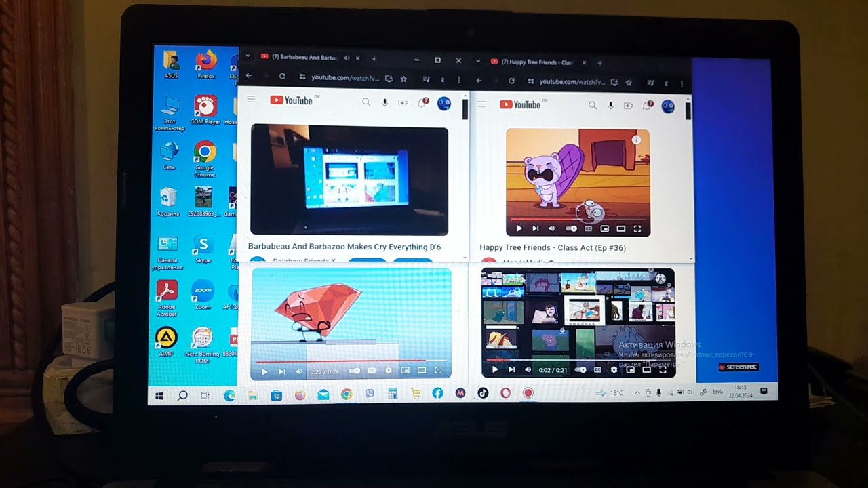Click the address bar in Barbabeau Chrome window
The height and width of the screenshot is (488, 868).
(346, 78)
